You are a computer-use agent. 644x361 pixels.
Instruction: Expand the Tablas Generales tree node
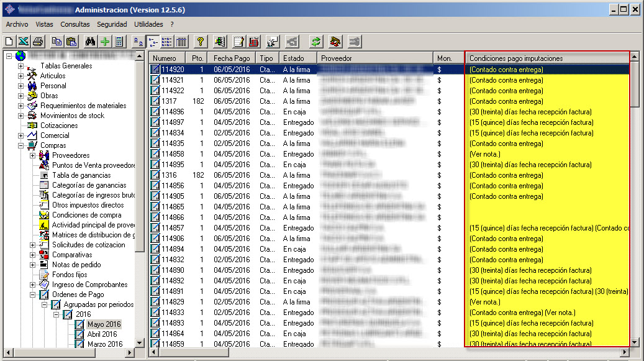[20, 66]
